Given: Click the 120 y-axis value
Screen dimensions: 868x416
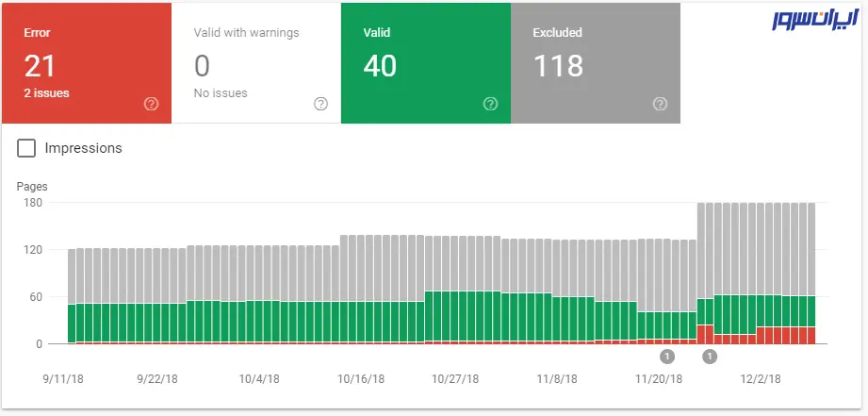Looking at the screenshot, I should pyautogui.click(x=33, y=250).
